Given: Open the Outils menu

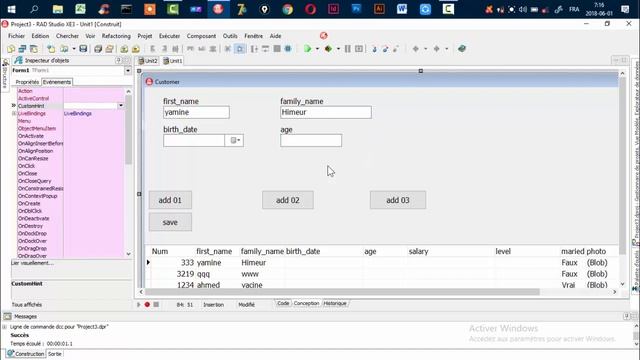Looking at the screenshot, I should [x=230, y=36].
